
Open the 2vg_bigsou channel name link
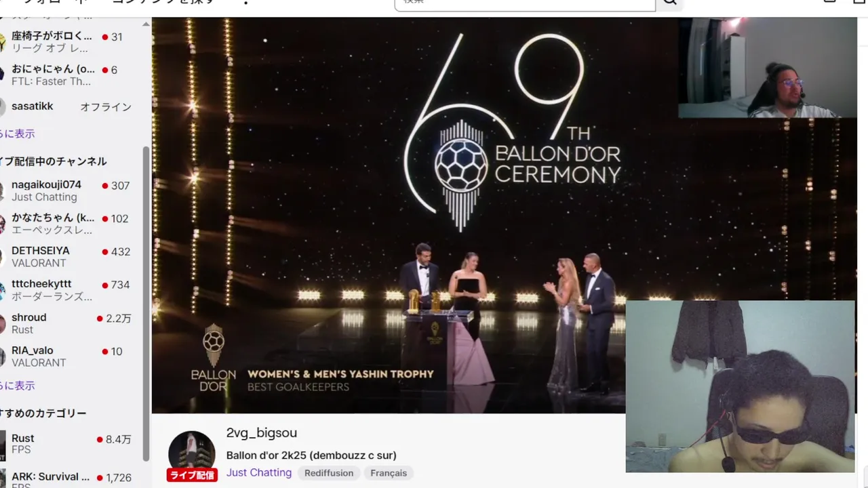(262, 433)
